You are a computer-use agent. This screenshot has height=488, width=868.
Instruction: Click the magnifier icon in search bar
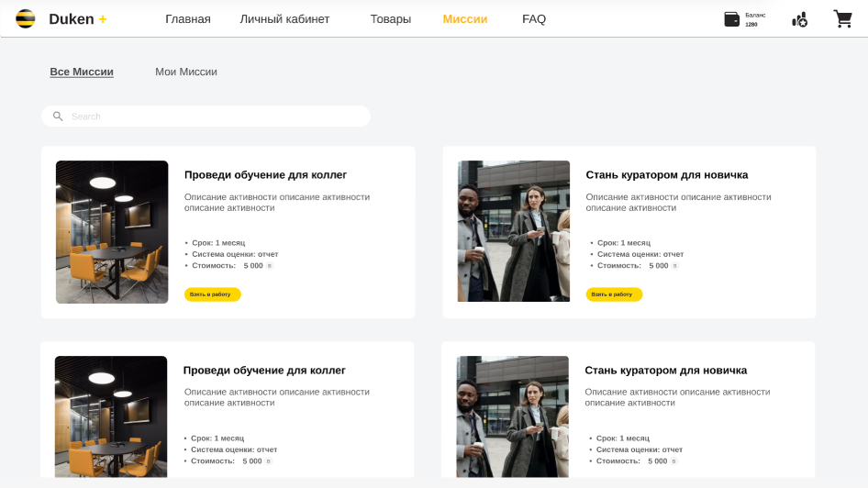[x=58, y=116]
